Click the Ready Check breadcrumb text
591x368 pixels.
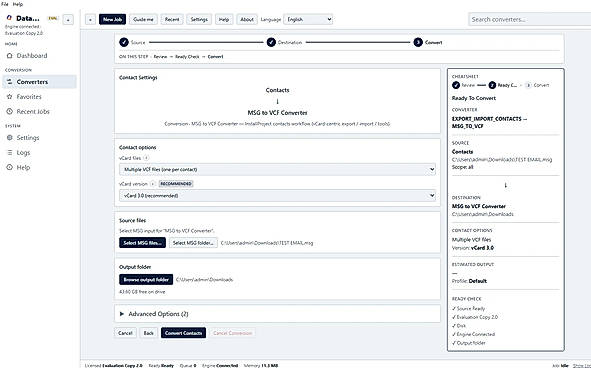click(x=187, y=57)
